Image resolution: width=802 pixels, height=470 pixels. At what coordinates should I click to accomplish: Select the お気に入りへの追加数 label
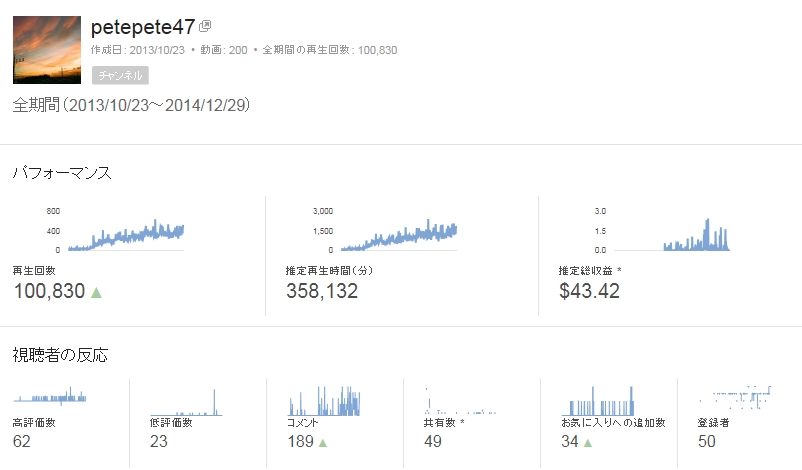(613, 422)
